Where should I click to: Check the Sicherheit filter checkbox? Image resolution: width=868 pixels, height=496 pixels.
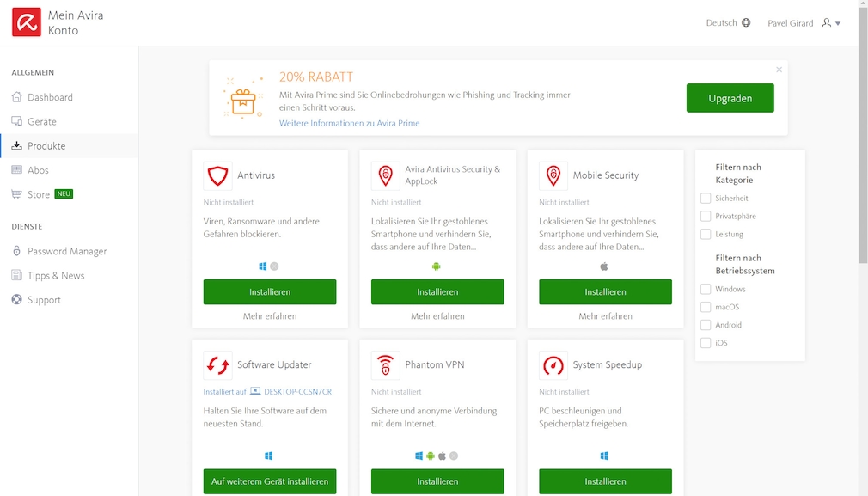[x=703, y=198]
